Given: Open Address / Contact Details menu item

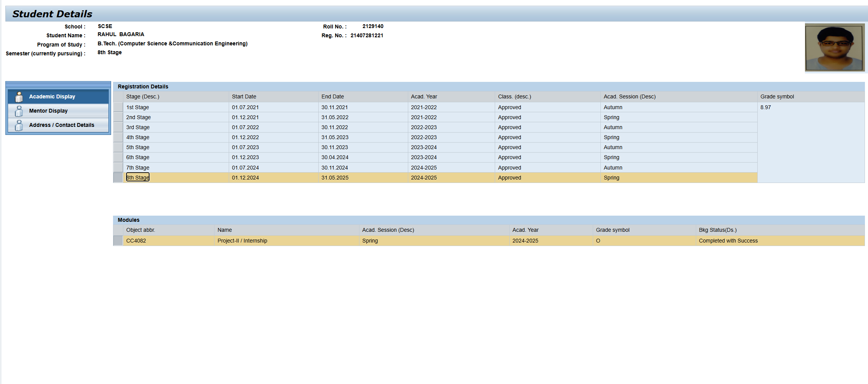Looking at the screenshot, I should pos(62,125).
